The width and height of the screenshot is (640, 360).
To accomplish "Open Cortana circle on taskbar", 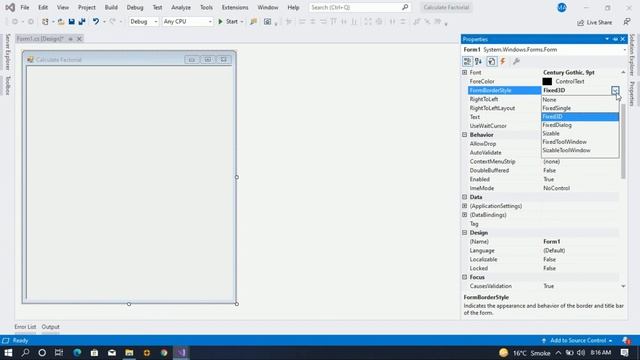I will pyautogui.click(x=42, y=353).
